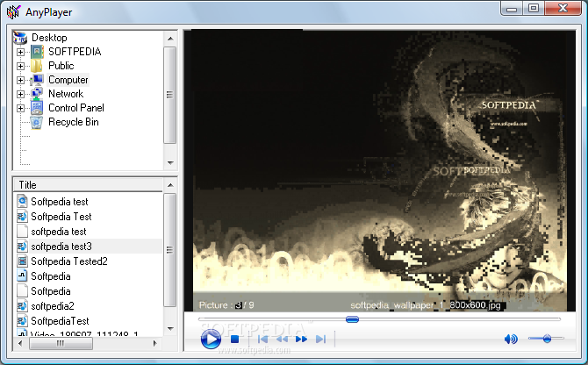
Task: Close the AnyPlayer window
Action: coord(563,8)
